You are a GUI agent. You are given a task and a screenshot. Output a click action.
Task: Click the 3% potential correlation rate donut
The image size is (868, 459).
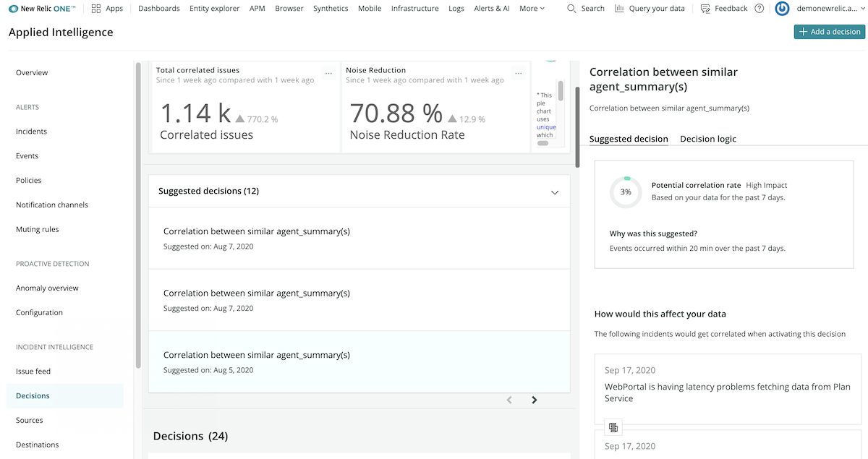626,192
